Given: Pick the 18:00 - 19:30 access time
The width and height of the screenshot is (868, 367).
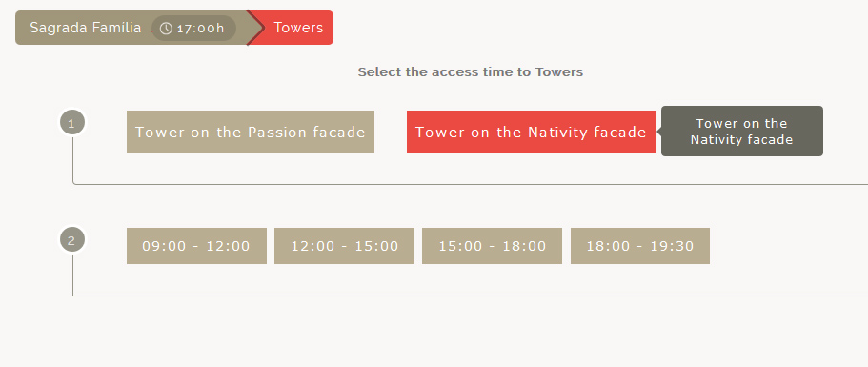Looking at the screenshot, I should (x=640, y=246).
